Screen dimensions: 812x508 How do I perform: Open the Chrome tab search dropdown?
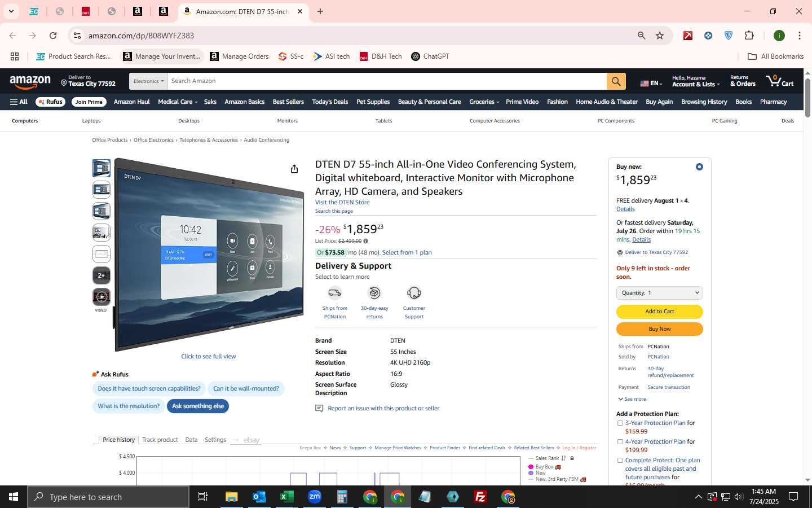[x=11, y=11]
